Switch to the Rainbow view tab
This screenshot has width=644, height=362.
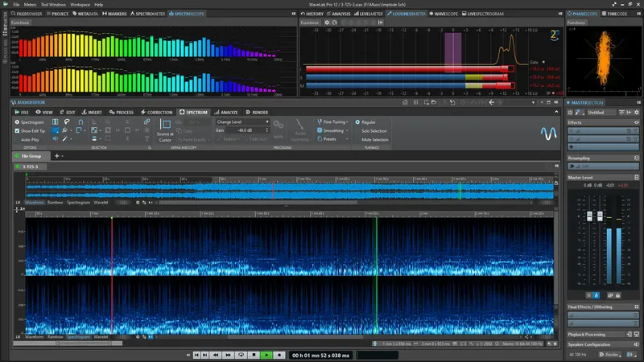coord(55,203)
